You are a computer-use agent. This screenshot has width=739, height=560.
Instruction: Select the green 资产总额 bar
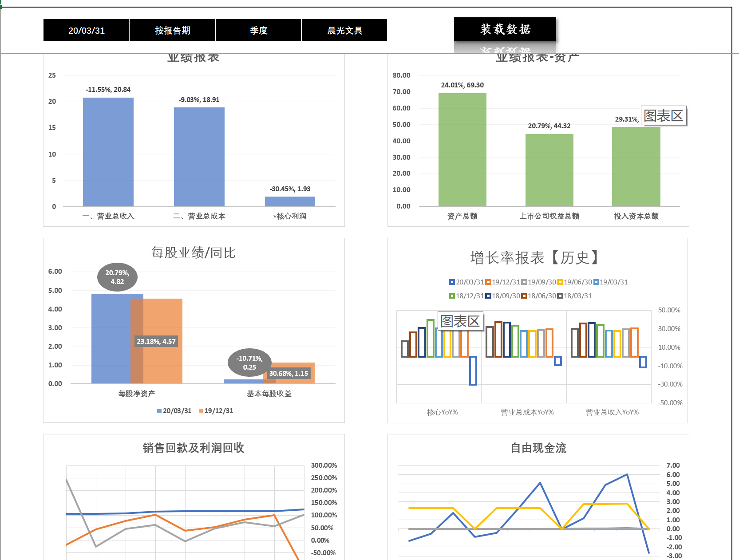click(462, 150)
